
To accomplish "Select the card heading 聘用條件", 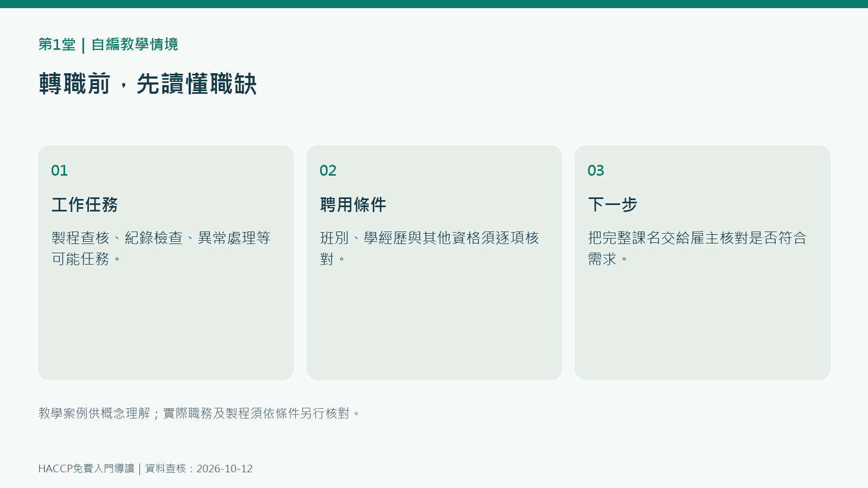I will 353,204.
